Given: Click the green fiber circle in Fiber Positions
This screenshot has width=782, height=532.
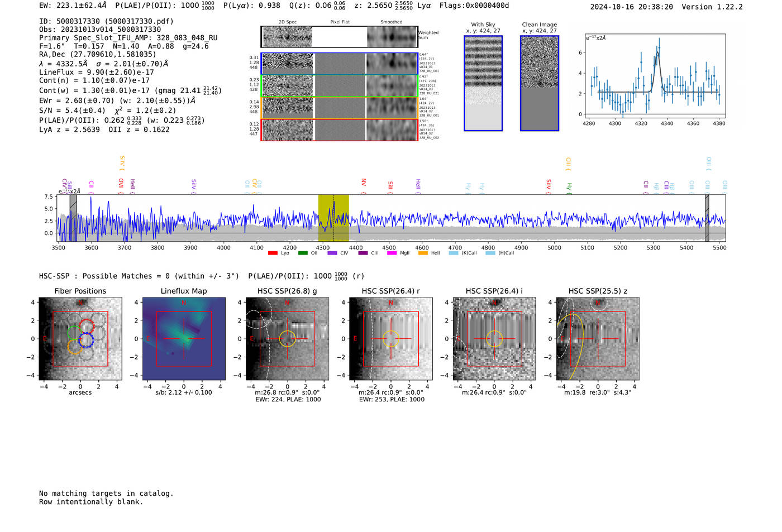Looking at the screenshot, I should (74, 333).
